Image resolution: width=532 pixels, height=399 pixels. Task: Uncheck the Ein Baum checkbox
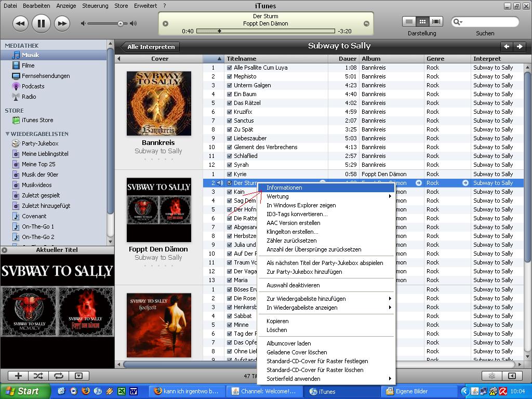click(229, 95)
